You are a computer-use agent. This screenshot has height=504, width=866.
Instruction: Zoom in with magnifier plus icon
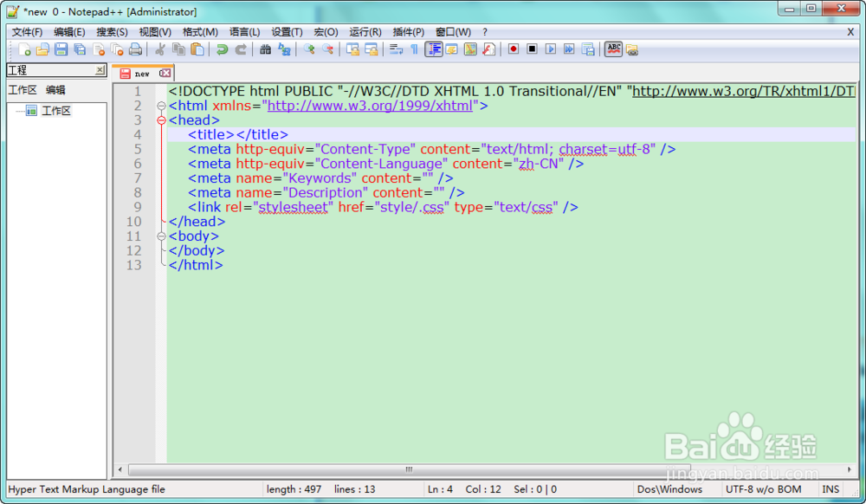click(309, 49)
